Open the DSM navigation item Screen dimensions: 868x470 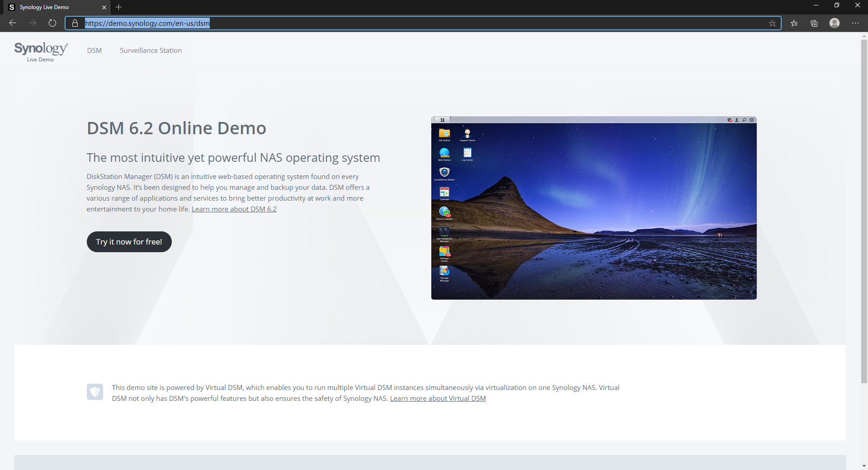point(94,51)
